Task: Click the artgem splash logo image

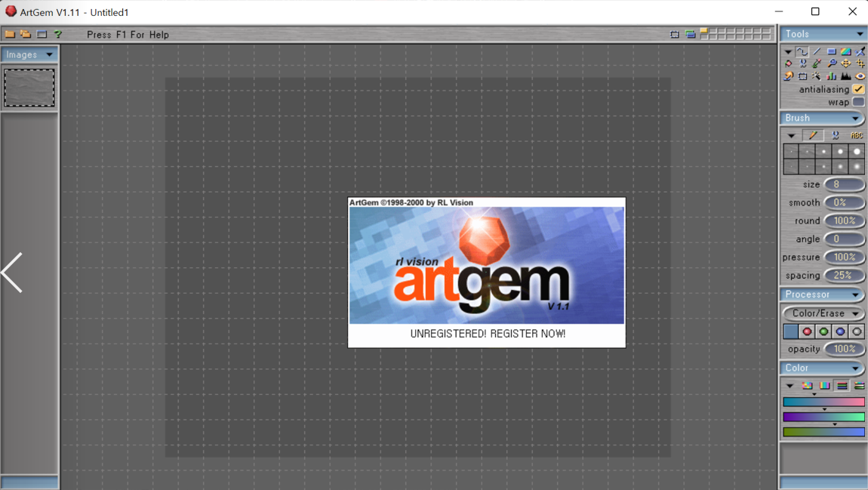Action: coord(487,265)
